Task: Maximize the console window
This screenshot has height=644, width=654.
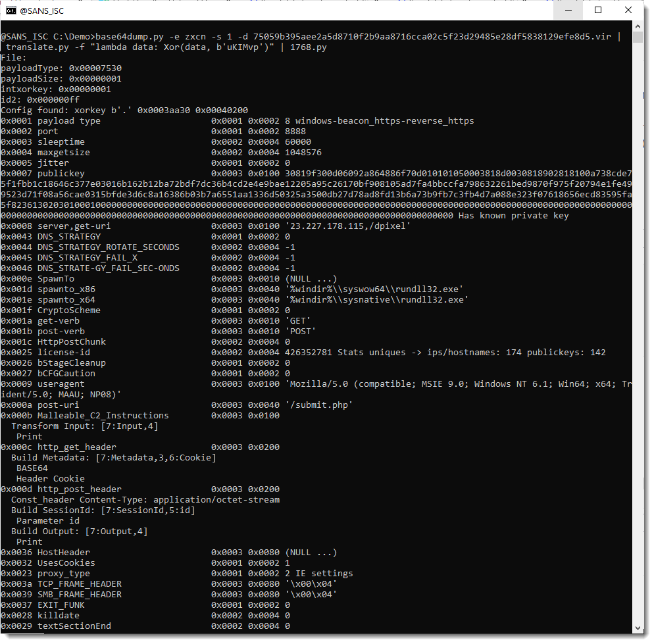Action: pyautogui.click(x=598, y=11)
